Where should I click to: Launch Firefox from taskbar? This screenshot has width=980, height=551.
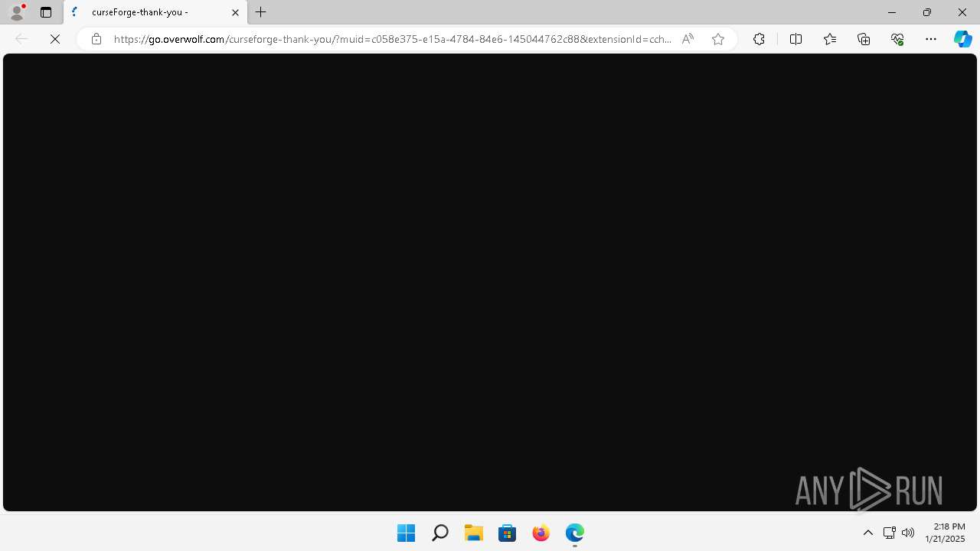coord(541,533)
